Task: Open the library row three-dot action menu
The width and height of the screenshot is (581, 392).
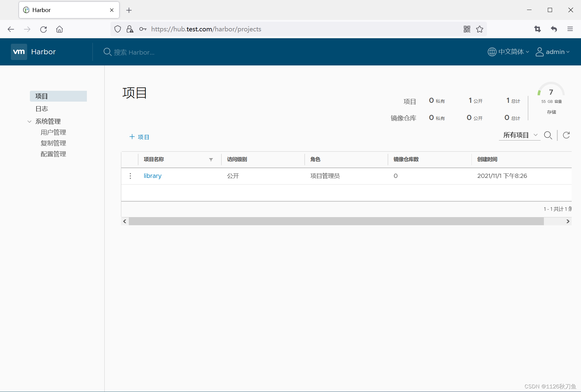Action: coord(130,176)
